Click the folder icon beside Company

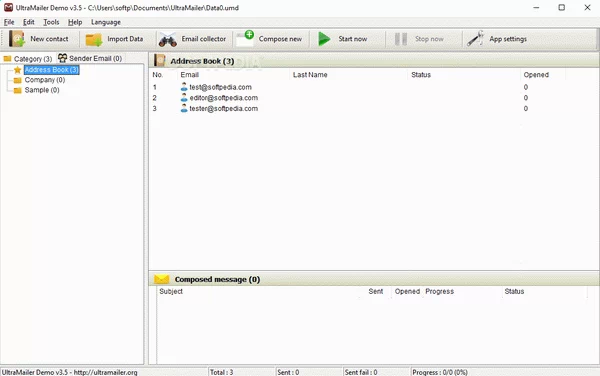click(x=18, y=80)
